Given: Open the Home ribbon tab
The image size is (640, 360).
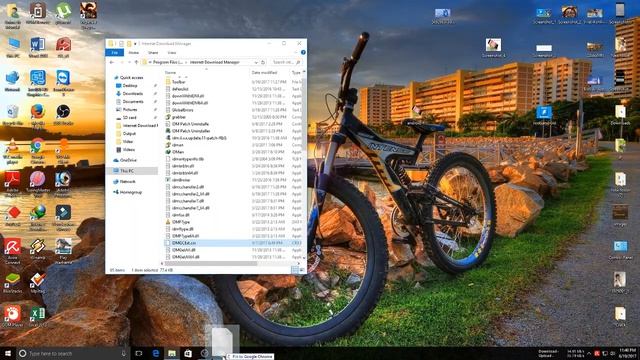Looking at the screenshot, I should 133,53.
